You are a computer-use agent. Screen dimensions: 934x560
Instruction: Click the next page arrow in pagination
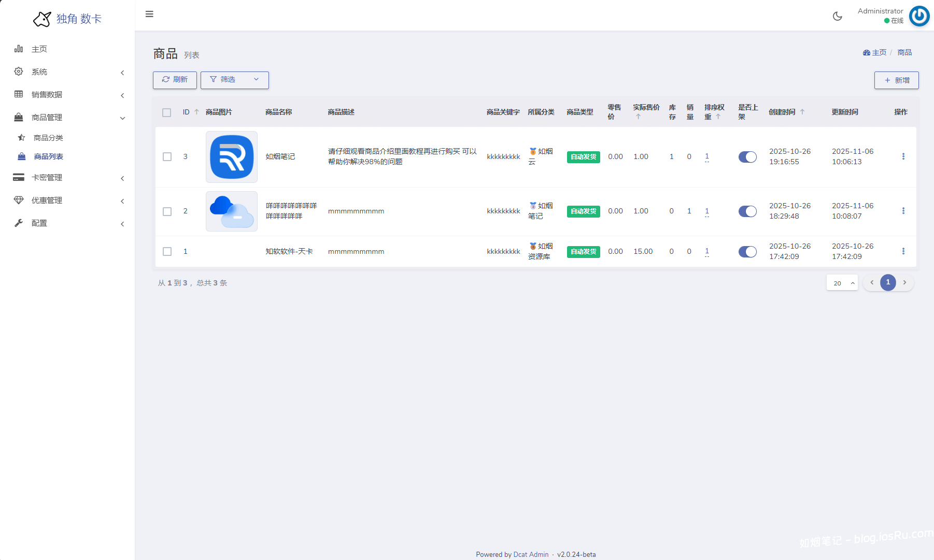[904, 282]
